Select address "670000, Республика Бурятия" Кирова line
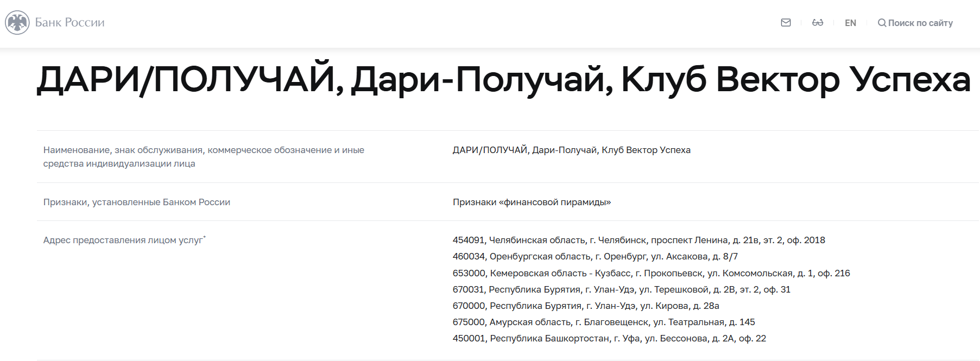This screenshot has height=361, width=980. (586, 306)
